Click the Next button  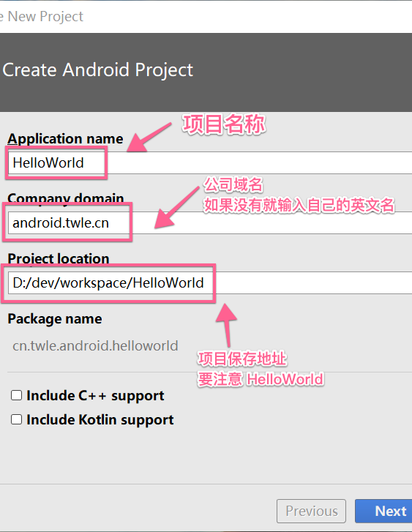pyautogui.click(x=383, y=511)
